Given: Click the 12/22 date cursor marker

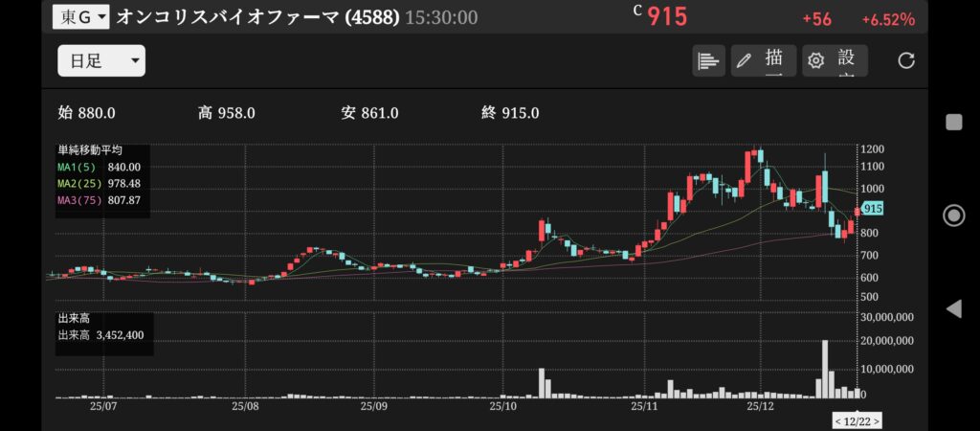Looking at the screenshot, I should click(857, 420).
